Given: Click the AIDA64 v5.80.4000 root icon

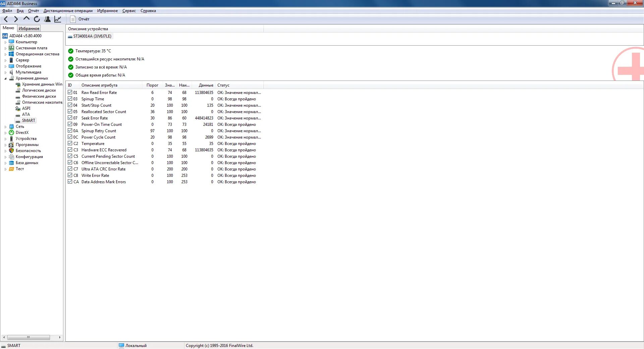Looking at the screenshot, I should tap(5, 36).
